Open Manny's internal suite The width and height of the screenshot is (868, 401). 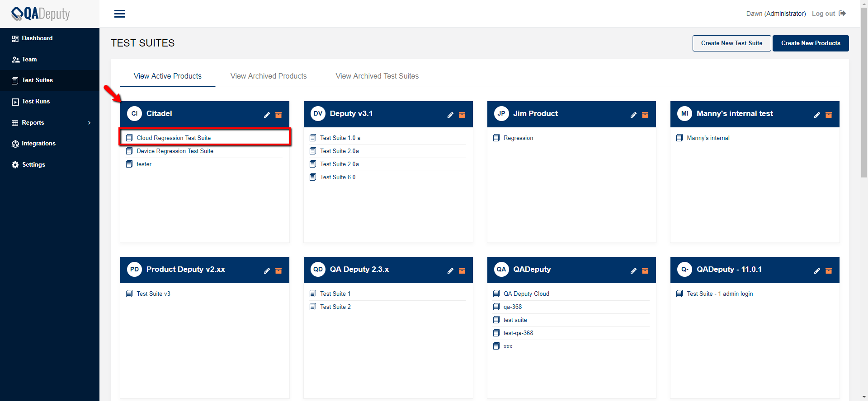708,138
